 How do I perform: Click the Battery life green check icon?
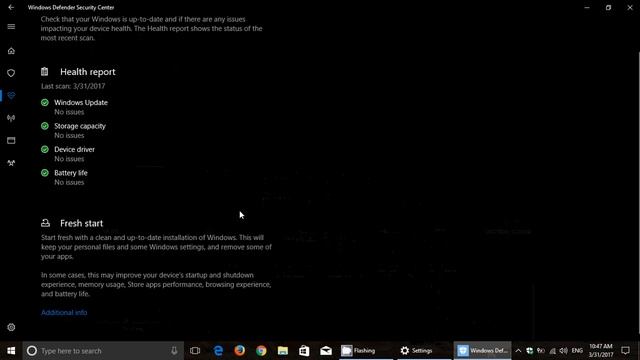[45, 173]
